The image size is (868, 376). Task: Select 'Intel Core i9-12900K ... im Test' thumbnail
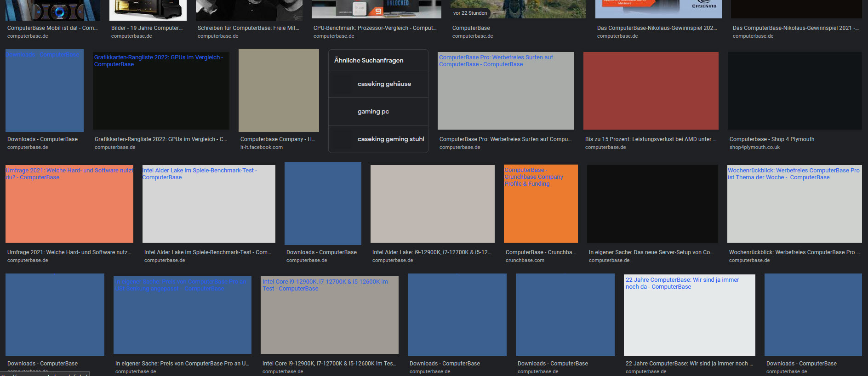pos(330,315)
